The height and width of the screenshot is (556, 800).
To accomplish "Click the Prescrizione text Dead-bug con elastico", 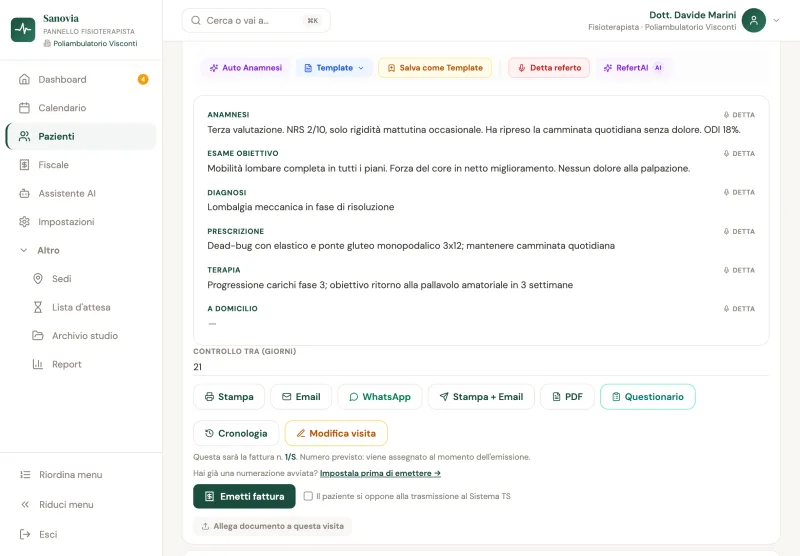I will 411,246.
